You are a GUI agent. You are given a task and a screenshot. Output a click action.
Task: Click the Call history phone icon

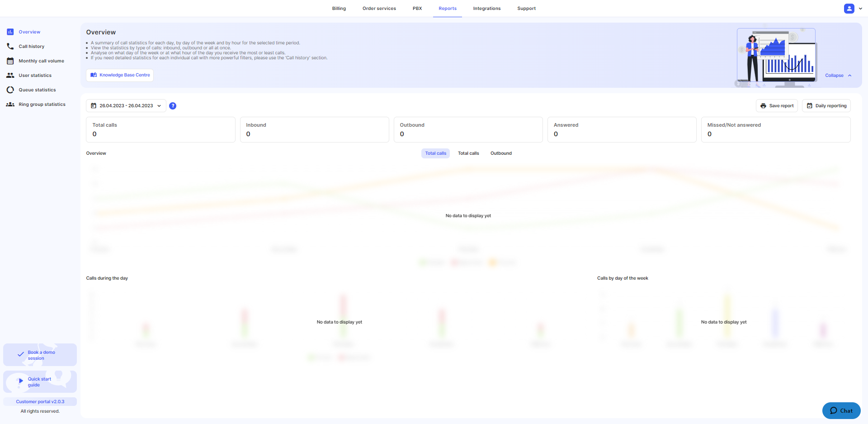pyautogui.click(x=10, y=46)
